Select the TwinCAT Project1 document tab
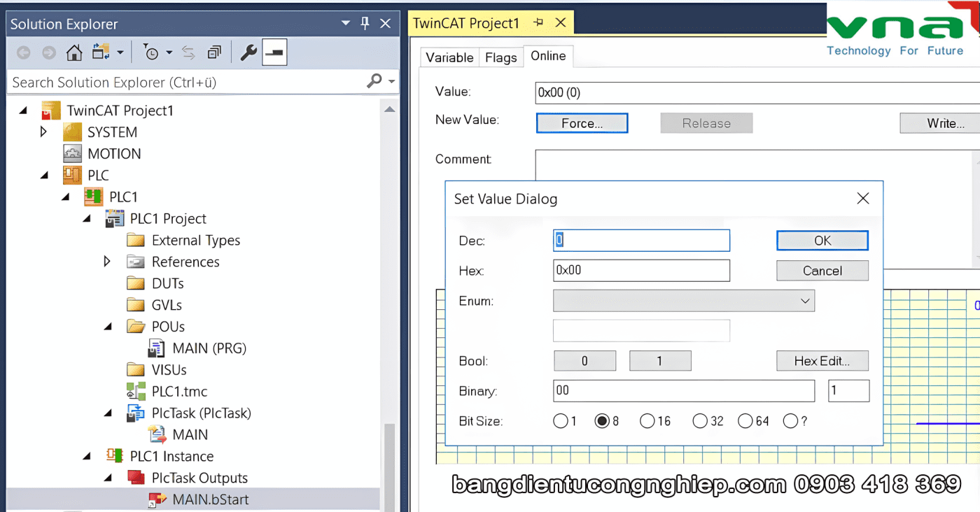Screen dimensions: 980x512 pyautogui.click(x=466, y=23)
